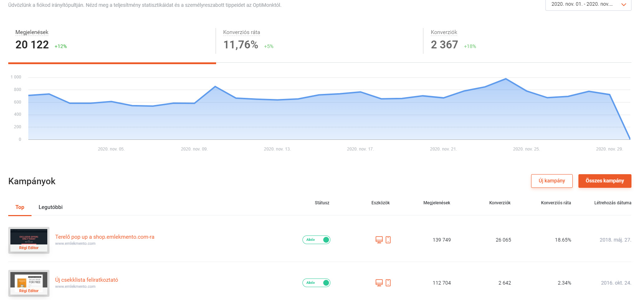The width and height of the screenshot is (644, 300).
Task: Click the Terelő pop up campaign thumbnail
Action: (29, 240)
